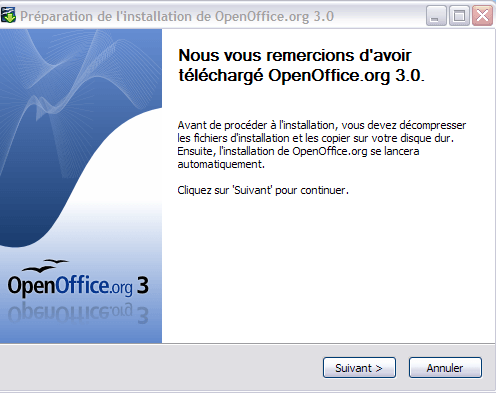Screen dimensions: 496x394
Task: Minimize the OpenOffice.org installer window
Action: coord(436,16)
